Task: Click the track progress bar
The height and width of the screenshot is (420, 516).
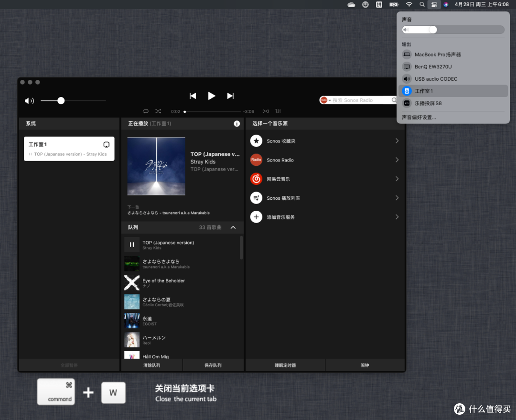Action: [x=213, y=112]
